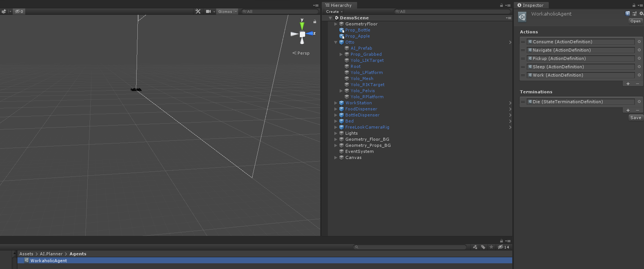Click the Project panel search field
Screen dimensions: 644x269
[x=410, y=247]
